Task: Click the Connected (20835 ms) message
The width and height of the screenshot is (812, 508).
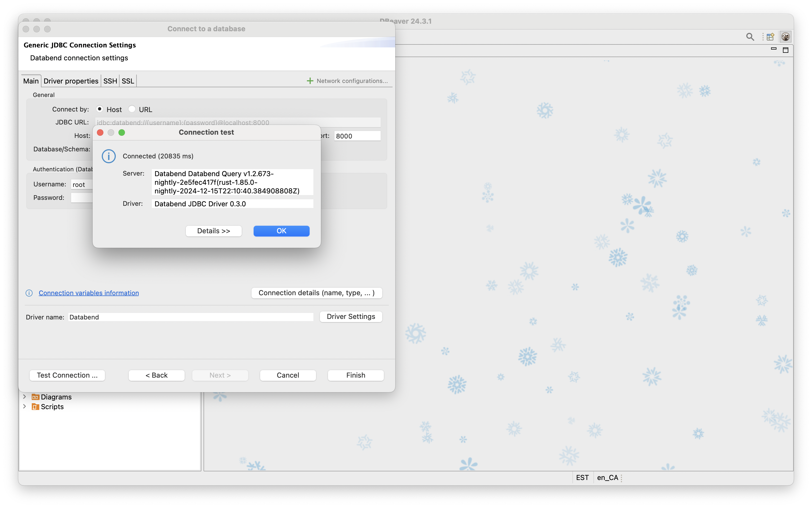Action: click(158, 156)
